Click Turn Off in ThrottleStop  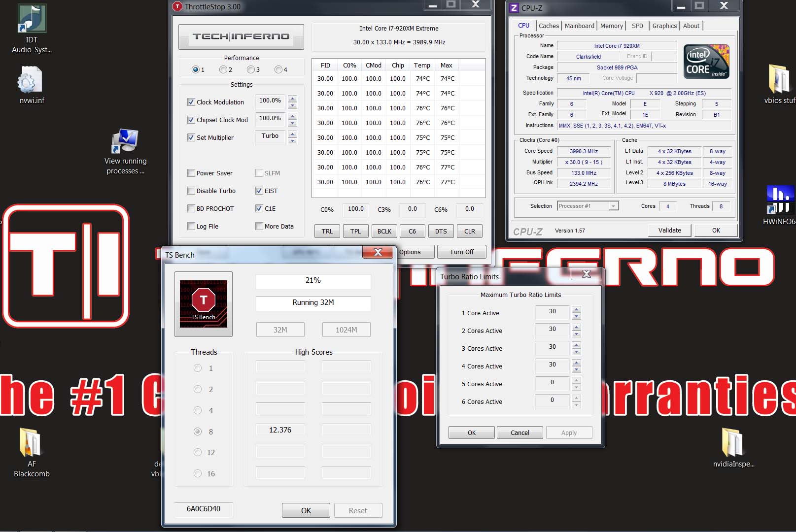pos(462,252)
